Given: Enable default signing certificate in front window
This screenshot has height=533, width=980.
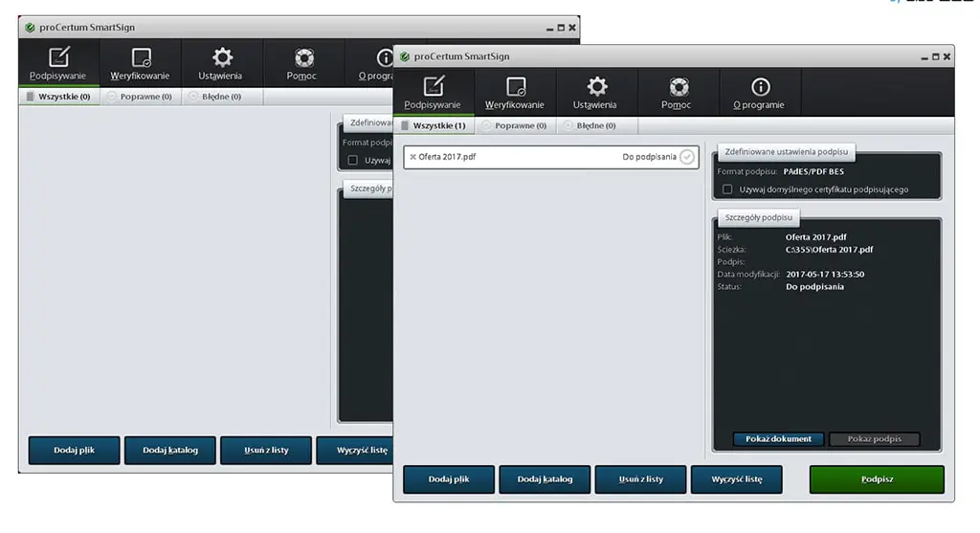Looking at the screenshot, I should (x=727, y=189).
